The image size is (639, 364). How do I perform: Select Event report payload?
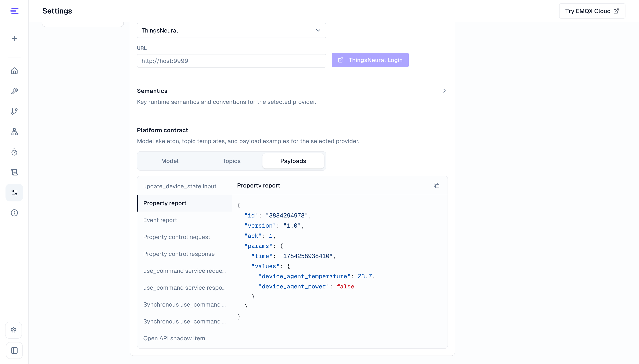[x=184, y=220]
